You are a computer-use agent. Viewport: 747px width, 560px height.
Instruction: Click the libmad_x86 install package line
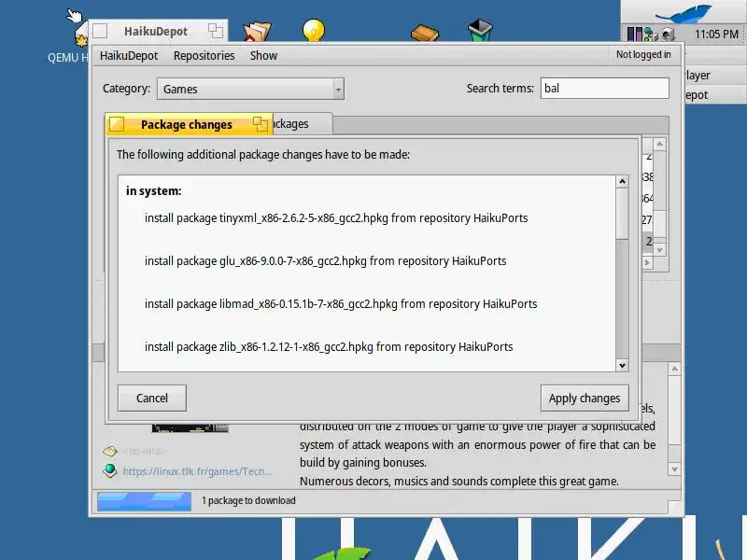click(x=341, y=304)
